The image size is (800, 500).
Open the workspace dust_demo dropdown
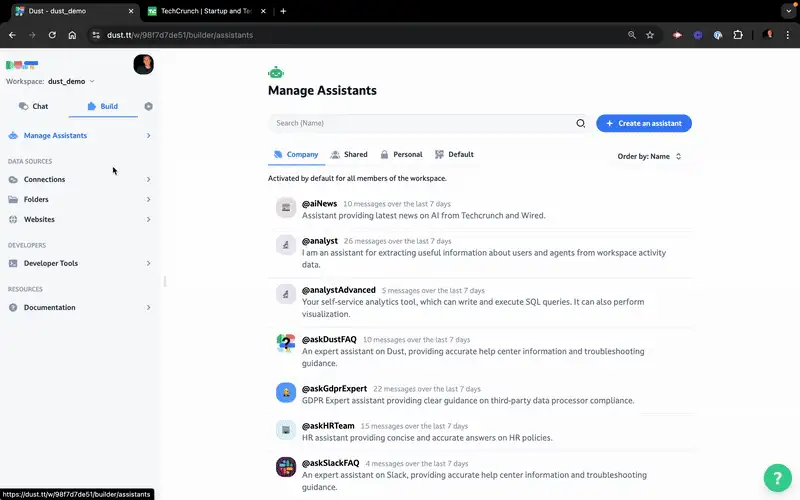[x=71, y=81]
